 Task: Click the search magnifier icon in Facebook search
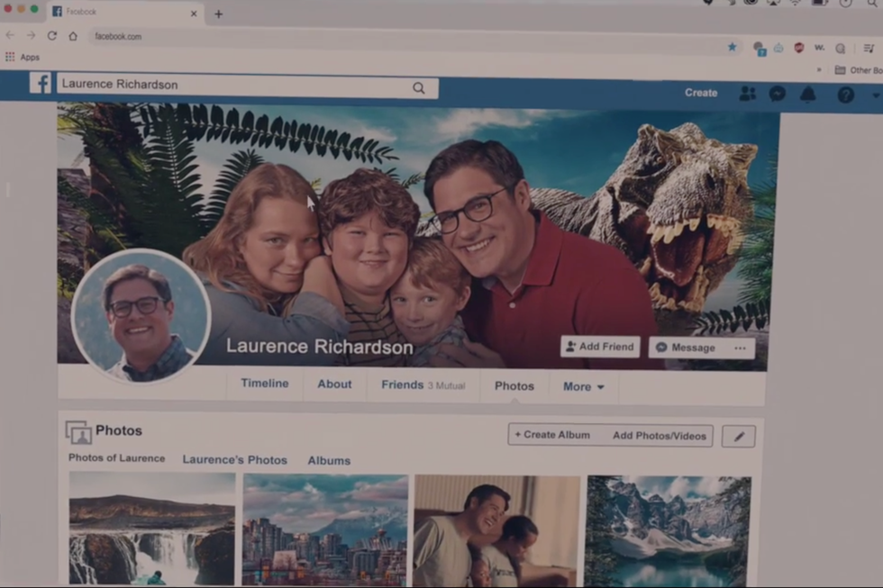pos(418,87)
